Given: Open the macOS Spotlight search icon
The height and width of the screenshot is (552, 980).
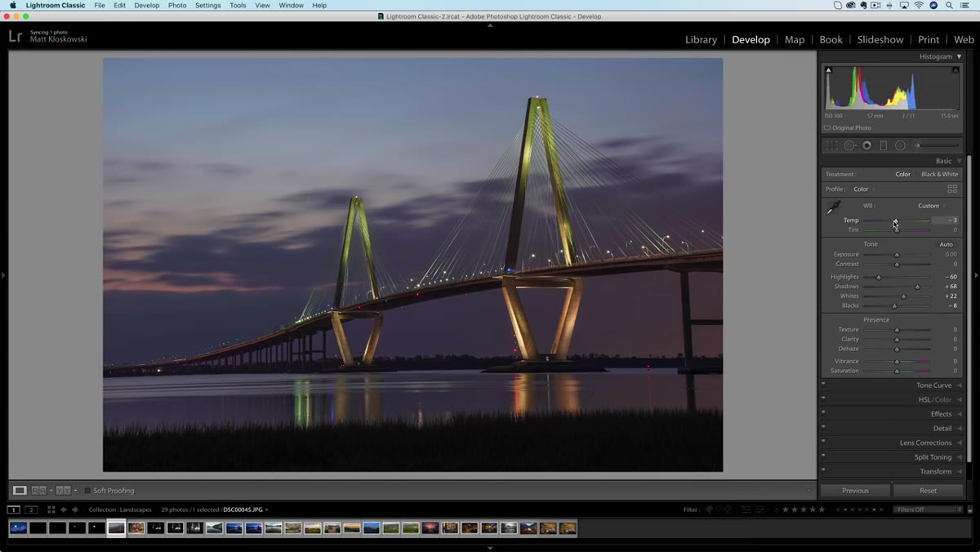Looking at the screenshot, I should [x=950, y=6].
